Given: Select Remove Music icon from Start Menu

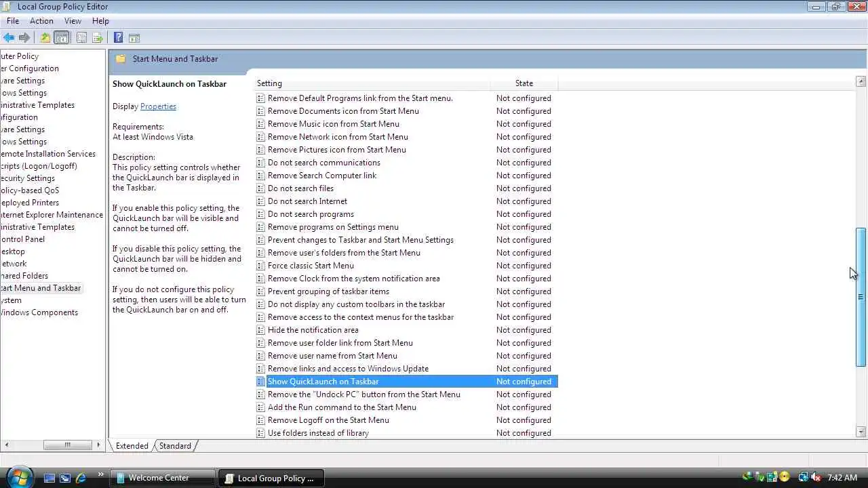Looking at the screenshot, I should 333,124.
